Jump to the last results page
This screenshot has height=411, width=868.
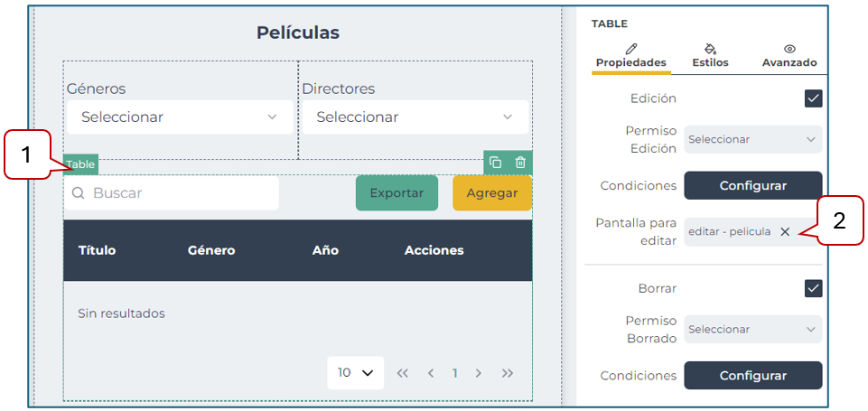(x=508, y=373)
